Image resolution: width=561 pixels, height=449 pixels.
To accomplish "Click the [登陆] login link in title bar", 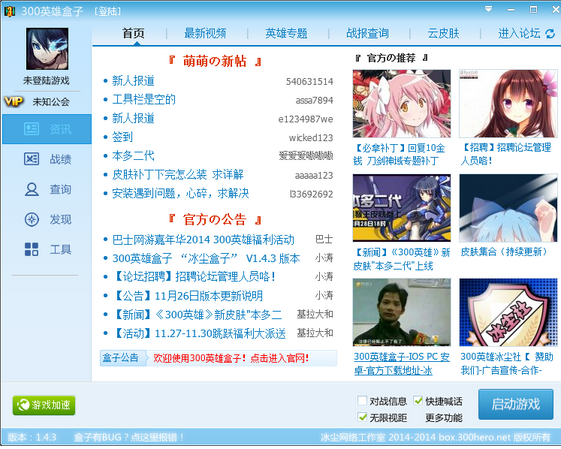I will [x=108, y=11].
